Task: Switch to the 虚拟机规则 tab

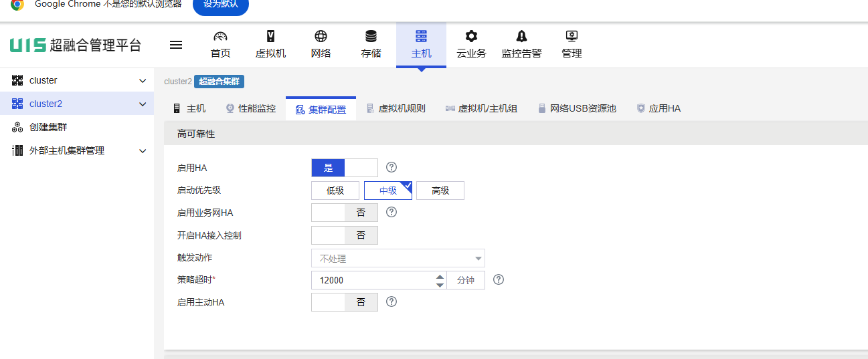Action: (x=396, y=108)
